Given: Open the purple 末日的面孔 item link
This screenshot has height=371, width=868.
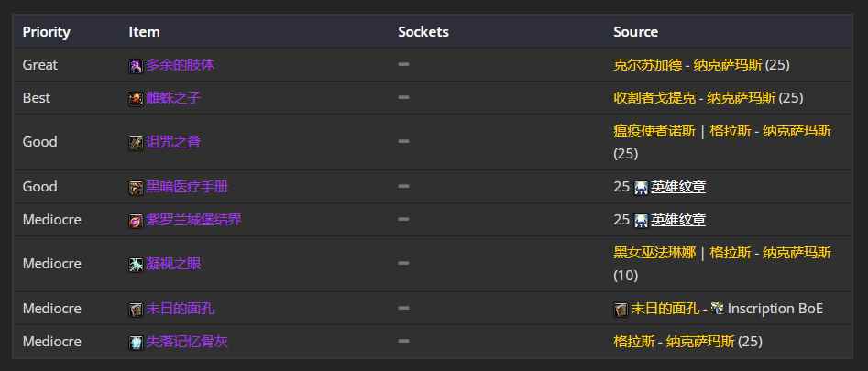Looking at the screenshot, I should point(180,309).
